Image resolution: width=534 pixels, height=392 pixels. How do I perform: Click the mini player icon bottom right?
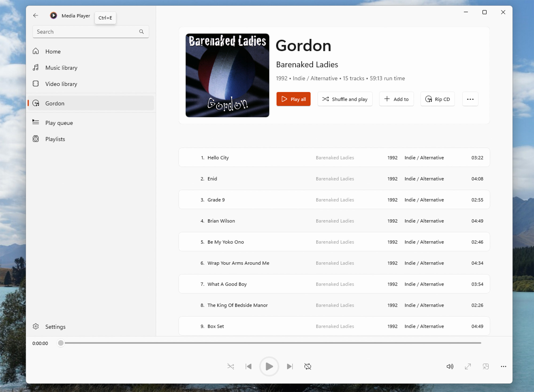[485, 366]
